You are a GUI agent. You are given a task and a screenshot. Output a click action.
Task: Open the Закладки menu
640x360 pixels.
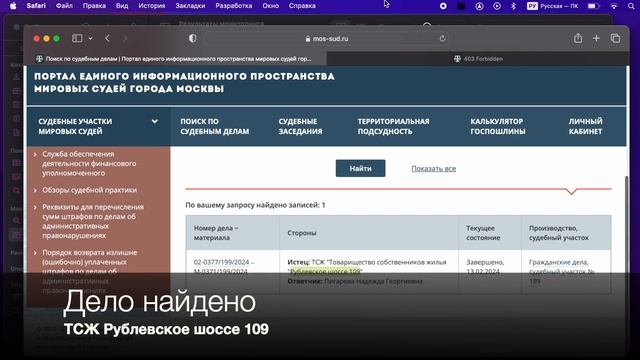190,6
